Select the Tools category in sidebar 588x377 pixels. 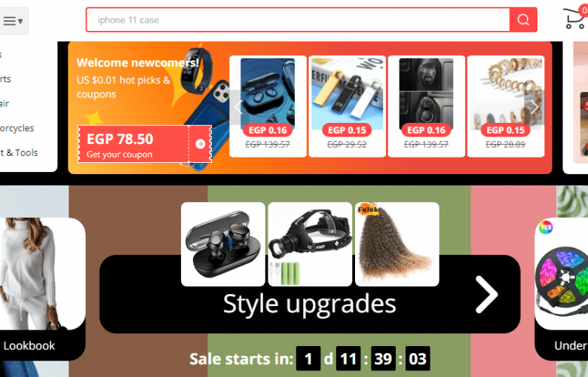click(x=19, y=152)
